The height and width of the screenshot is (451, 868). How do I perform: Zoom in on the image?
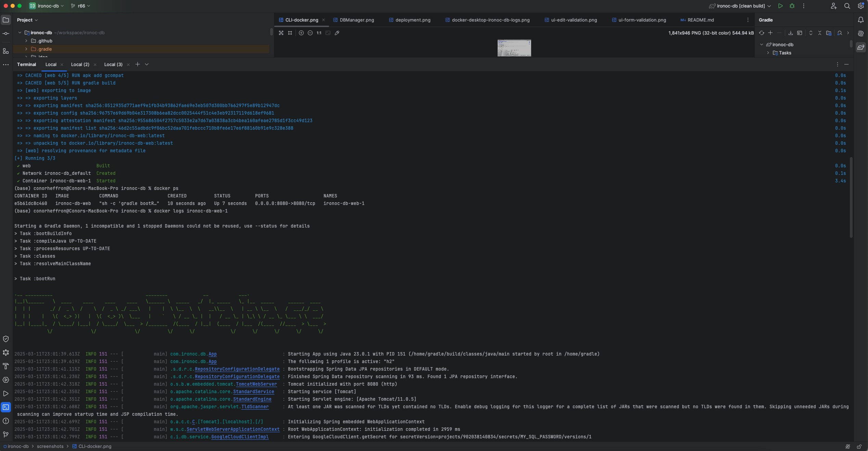tap(301, 33)
